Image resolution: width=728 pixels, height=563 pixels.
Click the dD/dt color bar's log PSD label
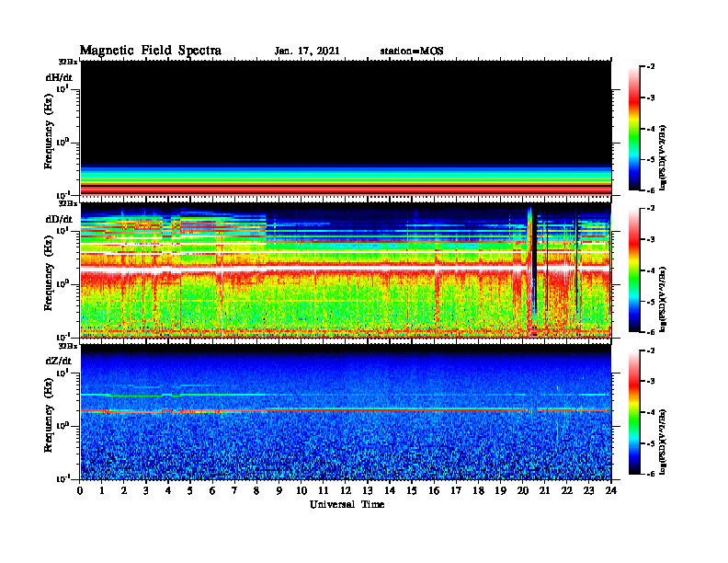pyautogui.click(x=663, y=299)
